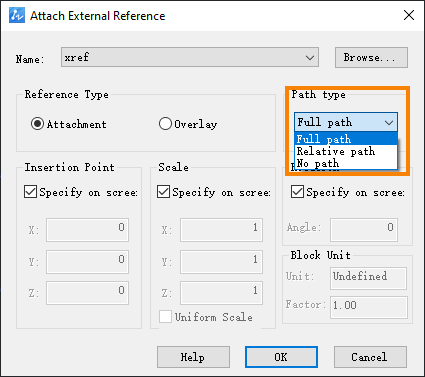The image size is (425, 377).
Task: Click the Insertion Point X field
Action: (87, 230)
